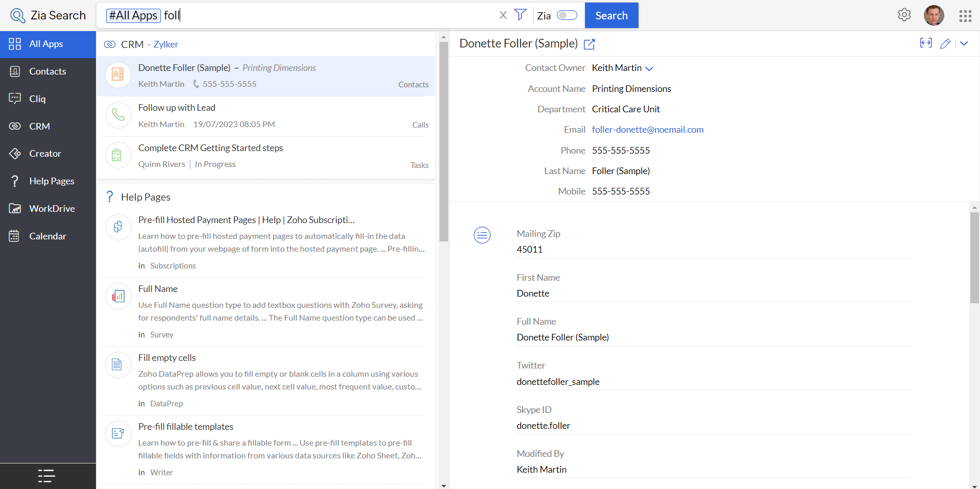Open the search filter funnel icon
This screenshot has width=980, height=489.
tap(520, 15)
